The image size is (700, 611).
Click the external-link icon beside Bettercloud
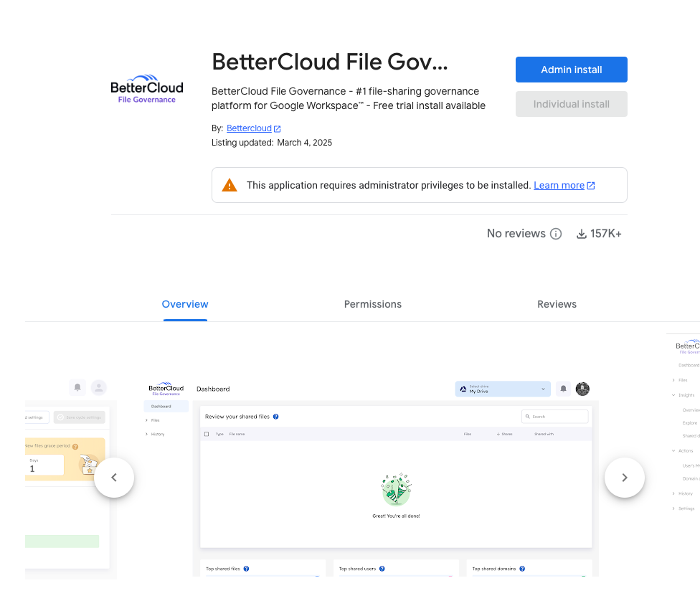point(278,129)
